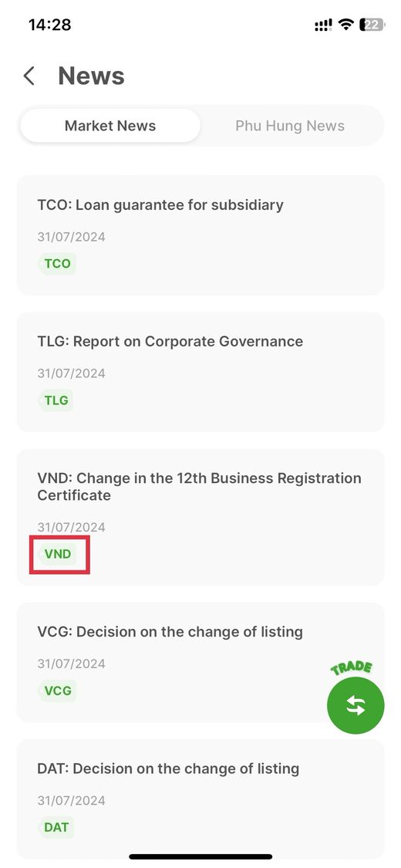Open VND Business Registration Certificate article
This screenshot has height=868, width=401.
[200, 517]
